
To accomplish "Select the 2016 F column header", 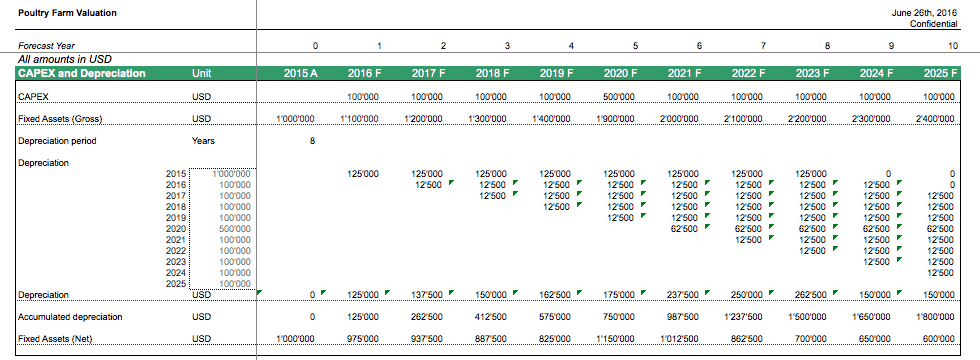I will pos(365,73).
